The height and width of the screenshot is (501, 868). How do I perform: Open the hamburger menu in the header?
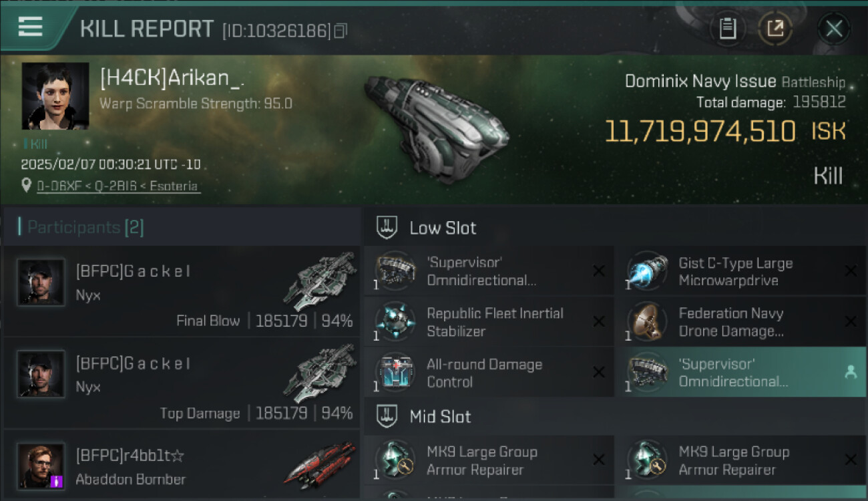click(x=31, y=27)
